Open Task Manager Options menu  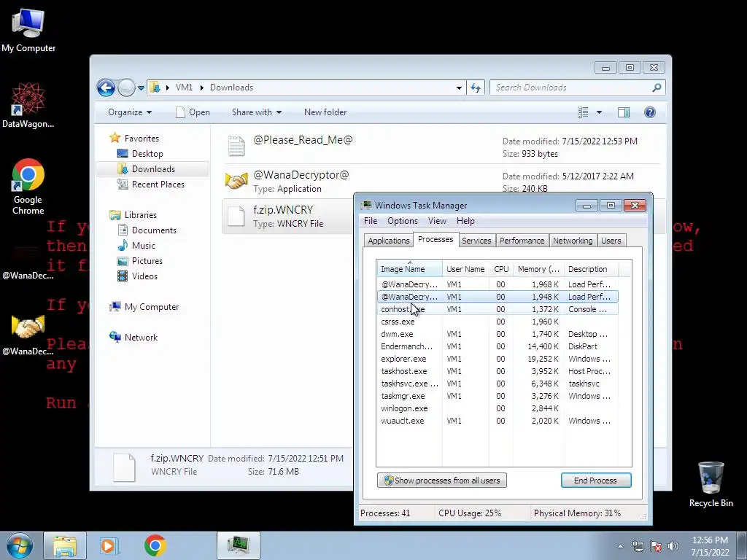click(x=403, y=221)
